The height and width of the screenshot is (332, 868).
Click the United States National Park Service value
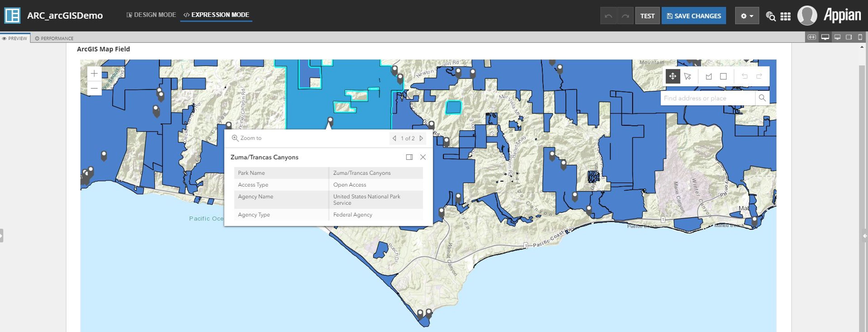tap(367, 200)
